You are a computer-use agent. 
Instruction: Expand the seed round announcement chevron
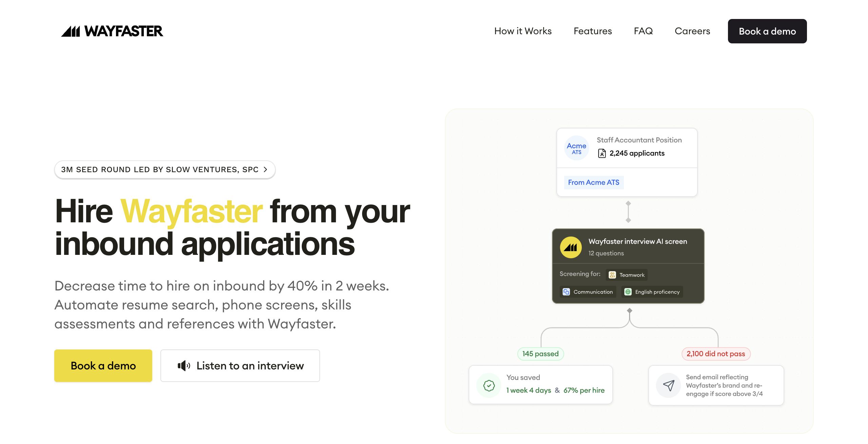click(x=265, y=169)
